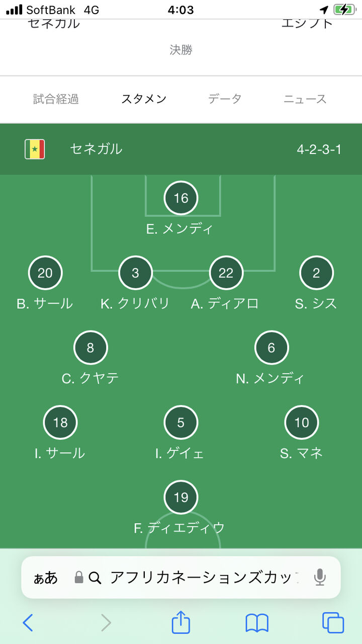Tap the セネガル team name header
Screen dimensions: 362x644
96,149
